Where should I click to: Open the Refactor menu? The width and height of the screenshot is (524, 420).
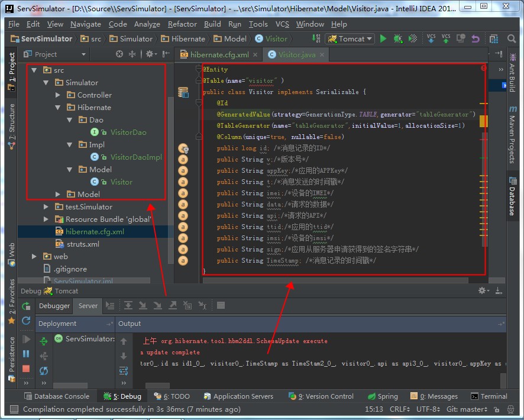pos(182,24)
